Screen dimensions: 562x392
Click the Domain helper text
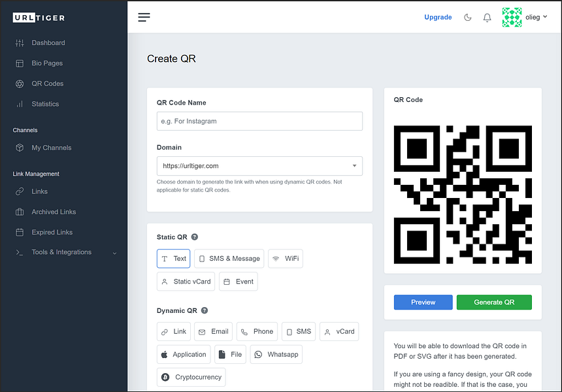(249, 186)
